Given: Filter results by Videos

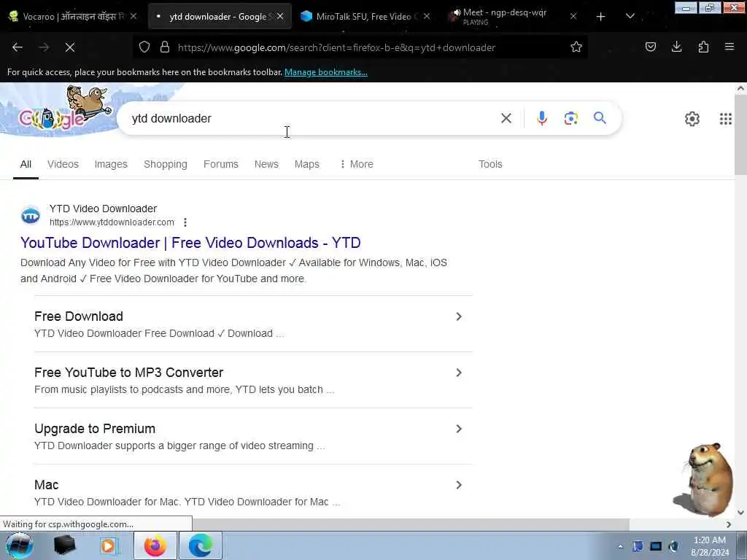Looking at the screenshot, I should [x=63, y=164].
